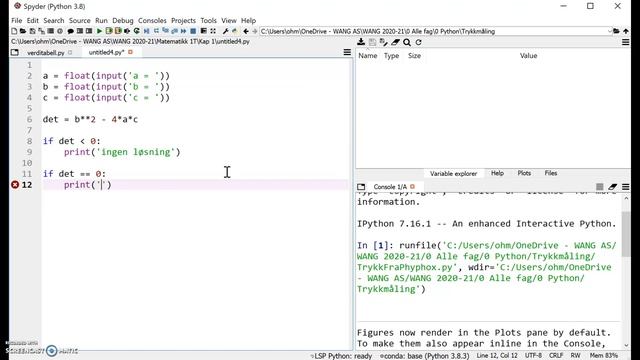Image resolution: width=640 pixels, height=360 pixels.
Task: Switch to Help pane tab
Action: [x=497, y=173]
